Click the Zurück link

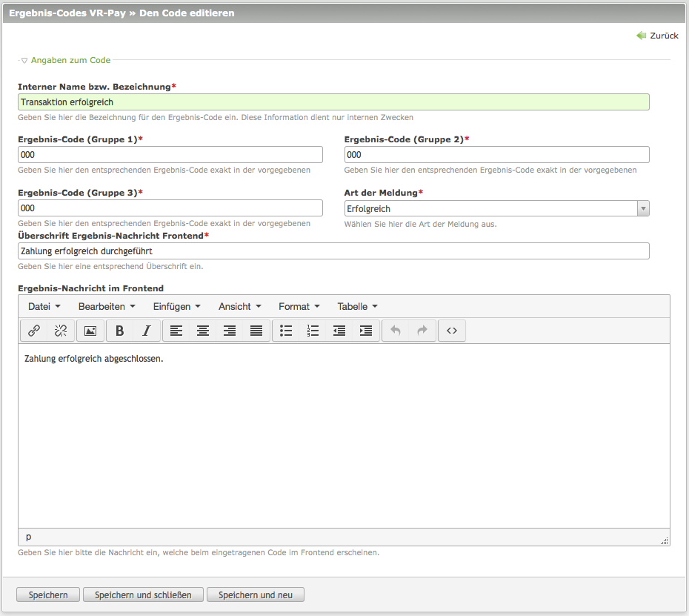click(x=657, y=36)
